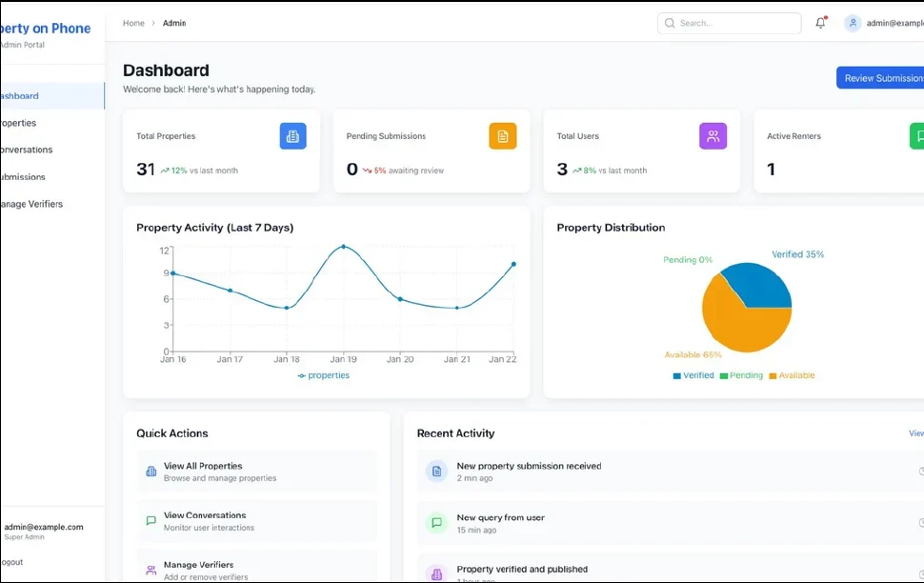Click the magnifier icon in search box
The height and width of the screenshot is (583, 924).
point(670,23)
